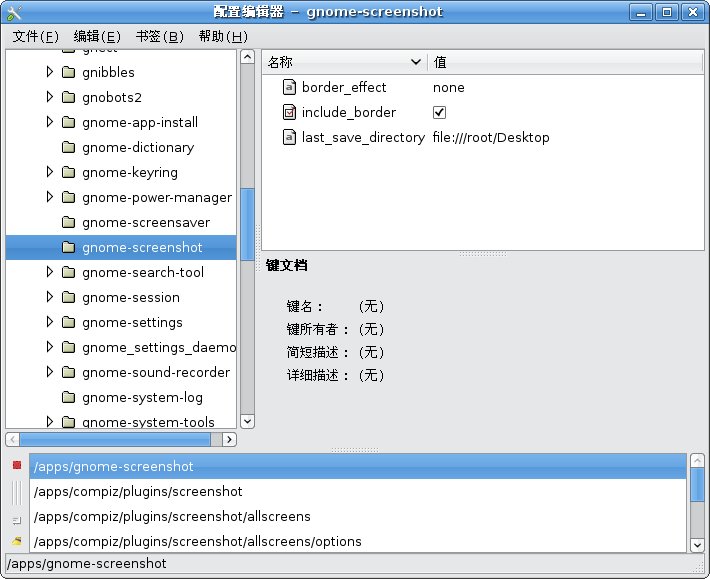Click the gnome-app-install folder icon
This screenshot has height=579, width=710.
[x=68, y=122]
